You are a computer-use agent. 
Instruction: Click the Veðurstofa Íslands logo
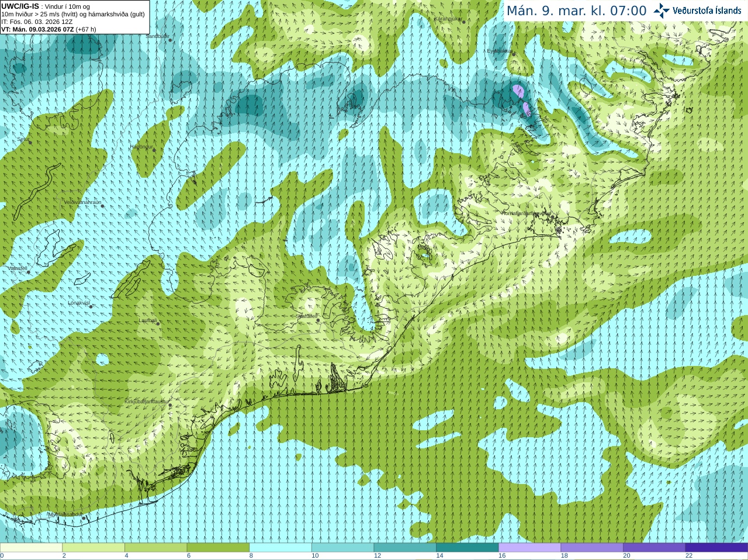pyautogui.click(x=697, y=11)
